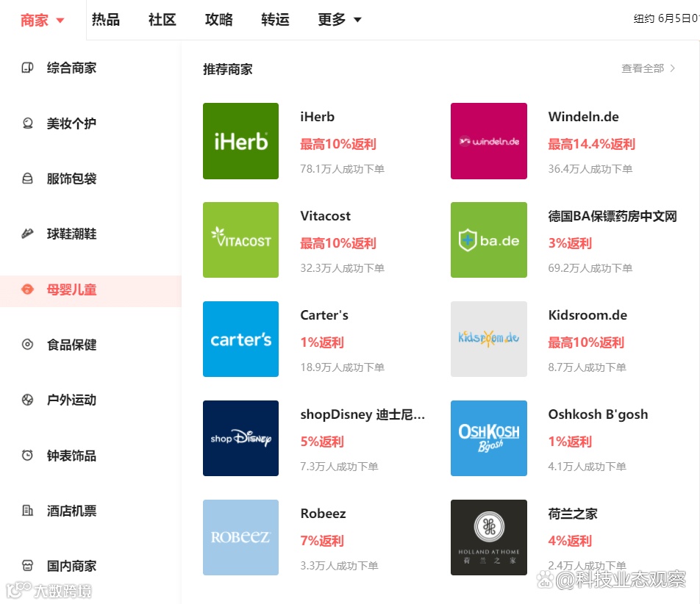Click the 综合商家 category icon
700x604 pixels.
pos(28,68)
